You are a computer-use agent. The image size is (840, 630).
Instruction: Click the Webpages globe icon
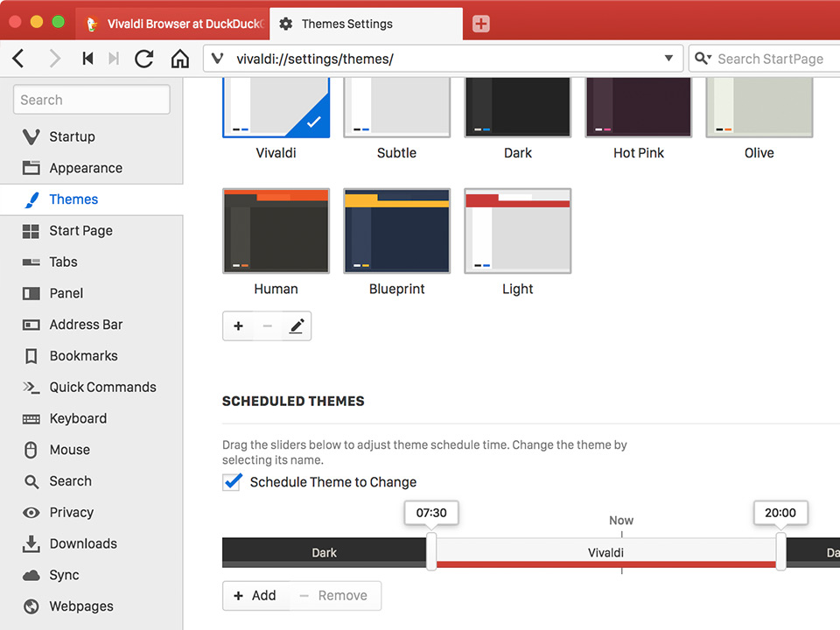(31, 606)
